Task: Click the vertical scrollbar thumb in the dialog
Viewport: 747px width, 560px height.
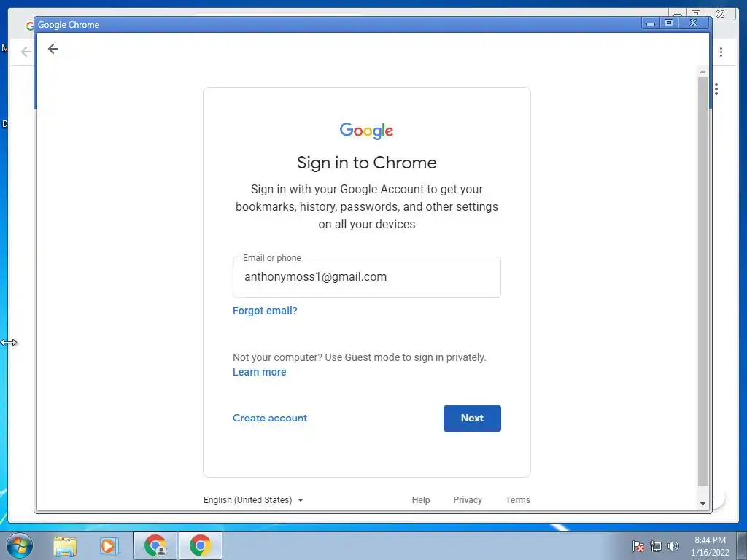Action: [x=703, y=281]
